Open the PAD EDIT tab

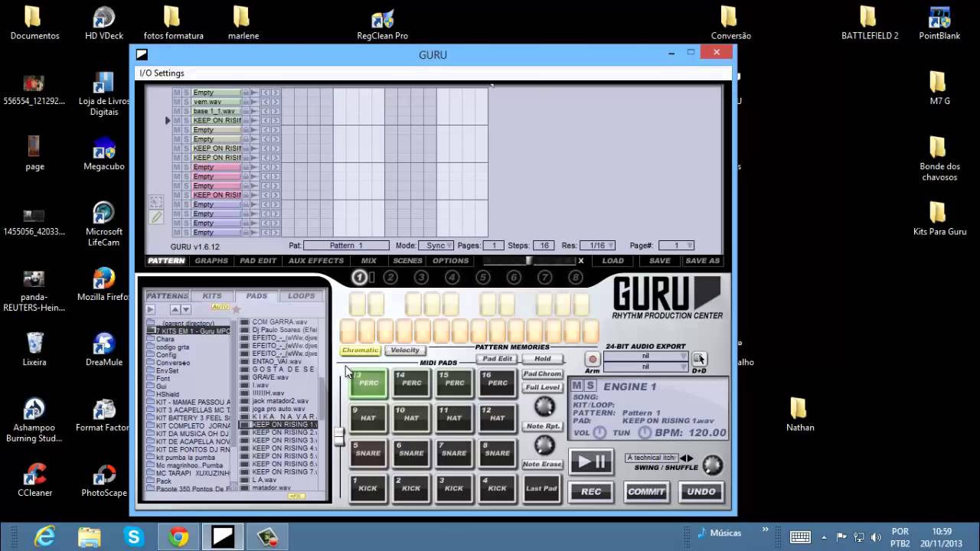(258, 261)
